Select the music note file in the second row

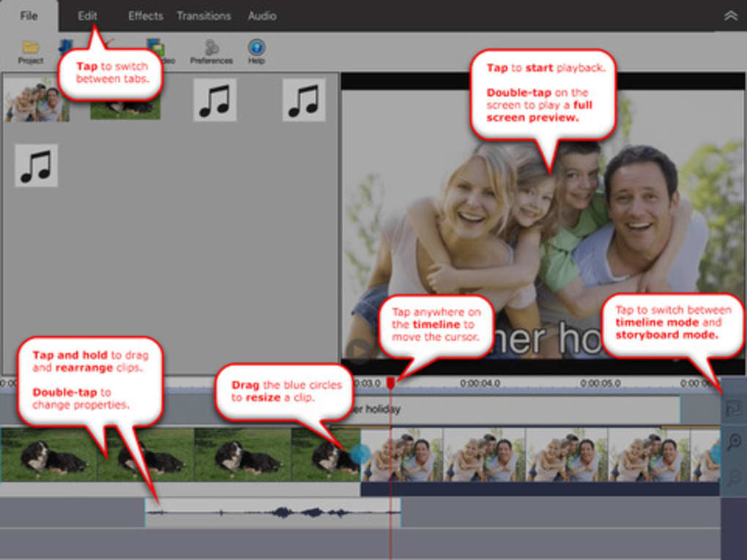pyautogui.click(x=36, y=165)
